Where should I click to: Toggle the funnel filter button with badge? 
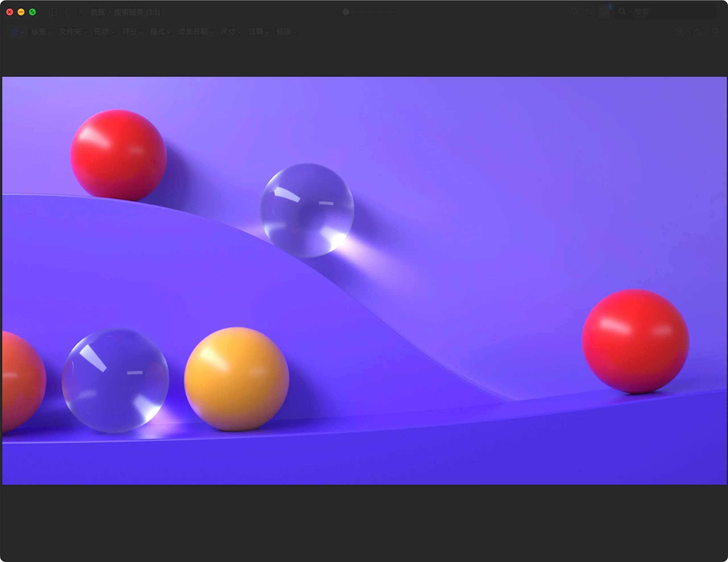point(604,12)
